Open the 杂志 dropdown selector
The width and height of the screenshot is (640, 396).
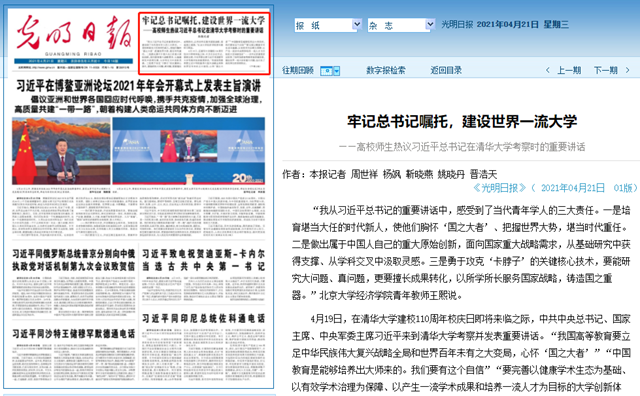[401, 25]
